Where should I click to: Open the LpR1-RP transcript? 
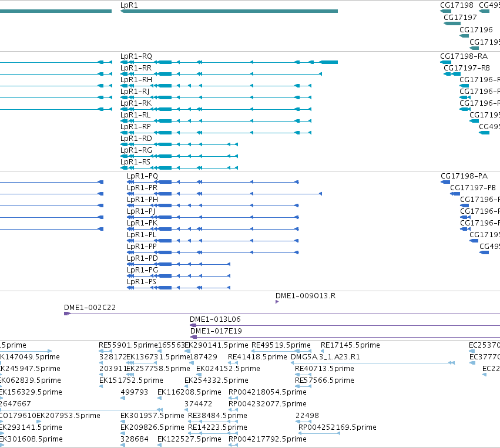(x=136, y=127)
